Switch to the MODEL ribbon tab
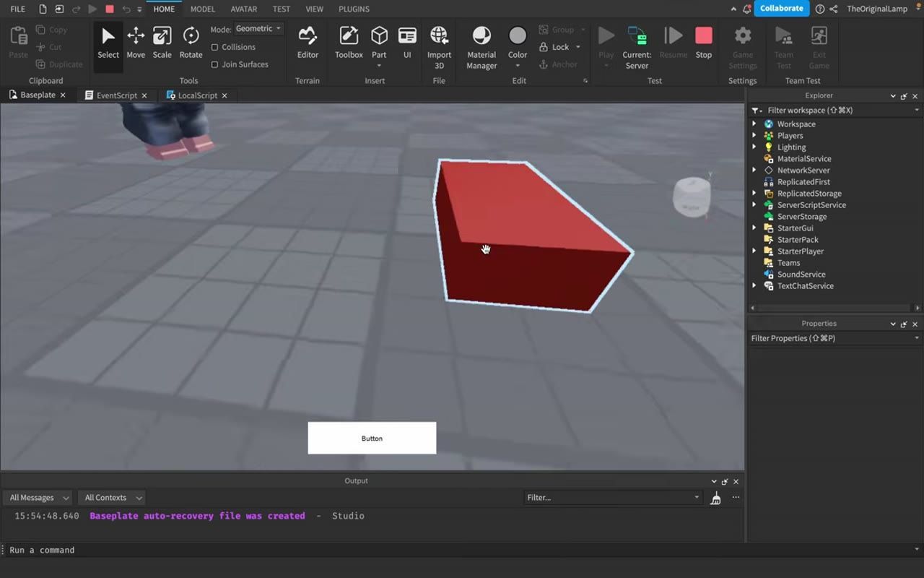This screenshot has width=924, height=578. click(203, 9)
